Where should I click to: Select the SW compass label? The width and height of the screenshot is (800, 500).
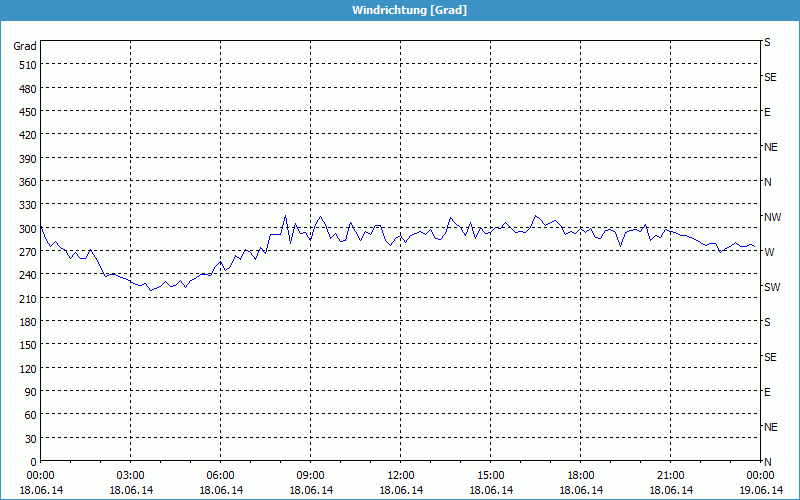pyautogui.click(x=771, y=287)
